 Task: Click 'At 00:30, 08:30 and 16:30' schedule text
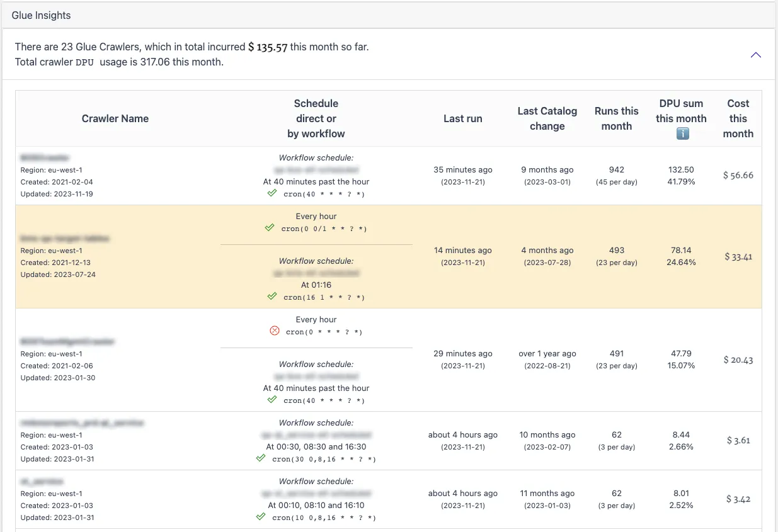[316, 446]
